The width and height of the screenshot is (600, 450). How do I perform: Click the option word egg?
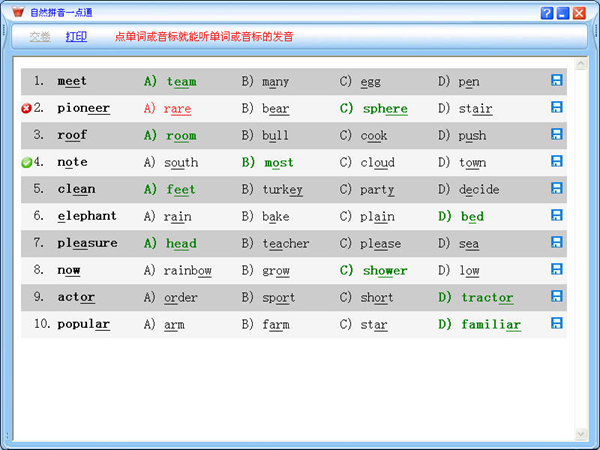click(370, 82)
